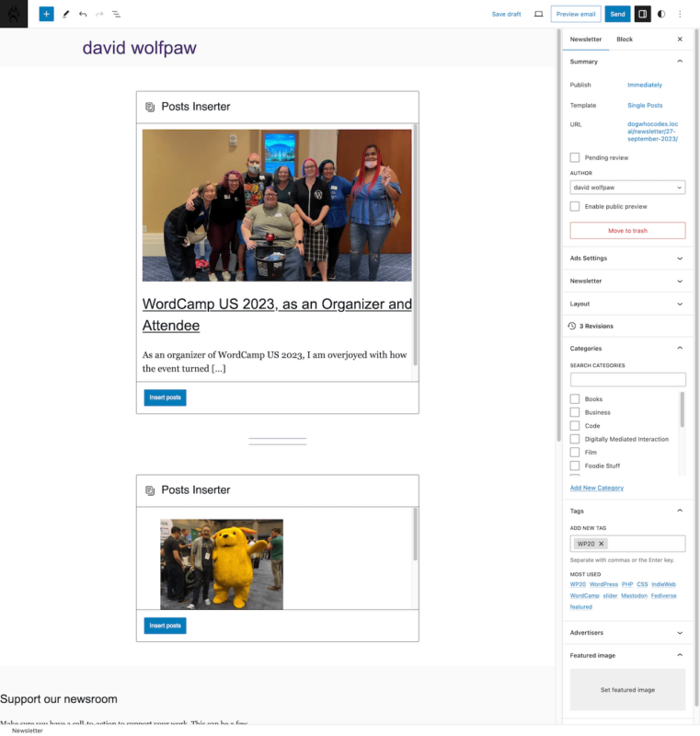The width and height of the screenshot is (700, 736).
Task: Click the redo arrow icon
Action: (x=99, y=14)
